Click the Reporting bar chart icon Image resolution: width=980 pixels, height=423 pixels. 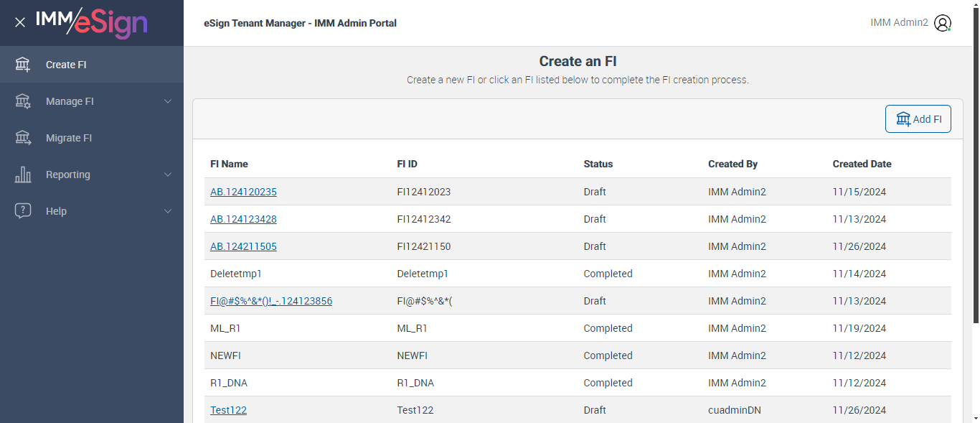pyautogui.click(x=23, y=175)
